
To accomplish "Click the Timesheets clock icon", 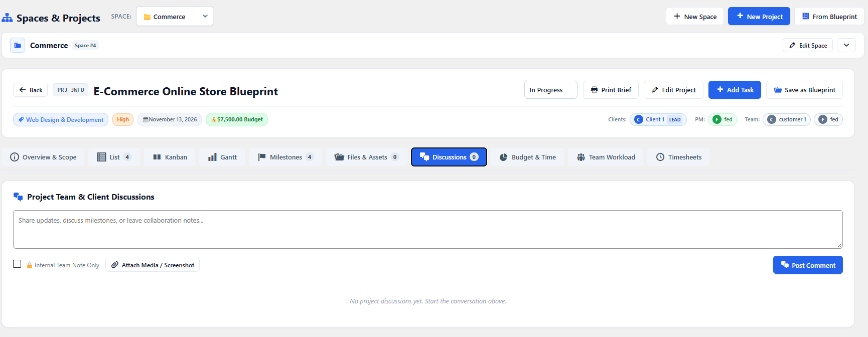I will click(x=660, y=157).
